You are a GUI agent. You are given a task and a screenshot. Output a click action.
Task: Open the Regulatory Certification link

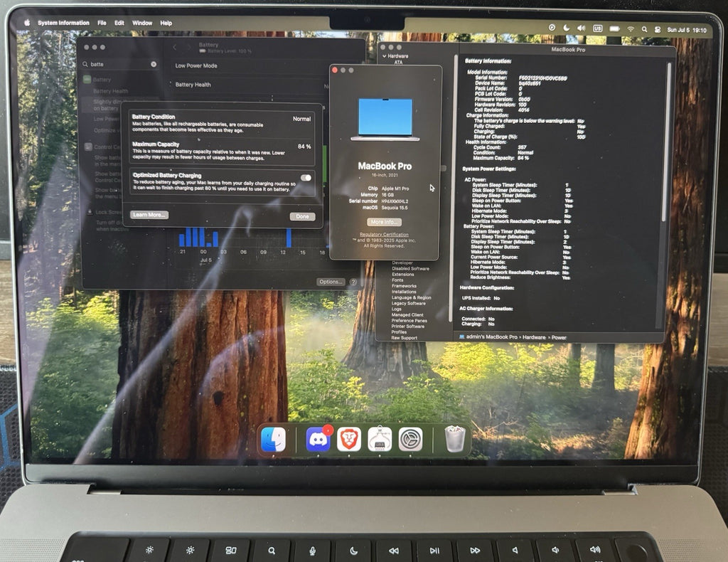click(384, 235)
